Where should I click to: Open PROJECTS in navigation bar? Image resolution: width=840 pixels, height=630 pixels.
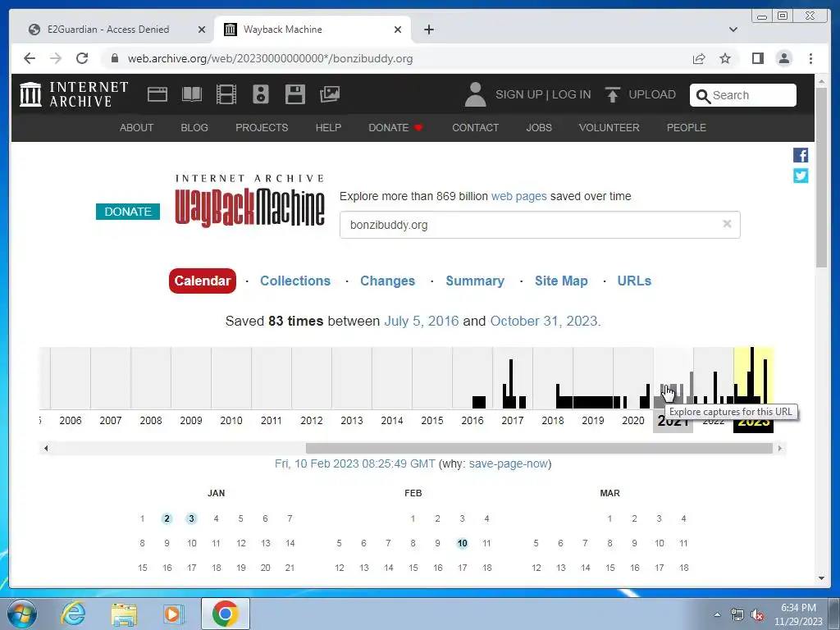pos(262,127)
